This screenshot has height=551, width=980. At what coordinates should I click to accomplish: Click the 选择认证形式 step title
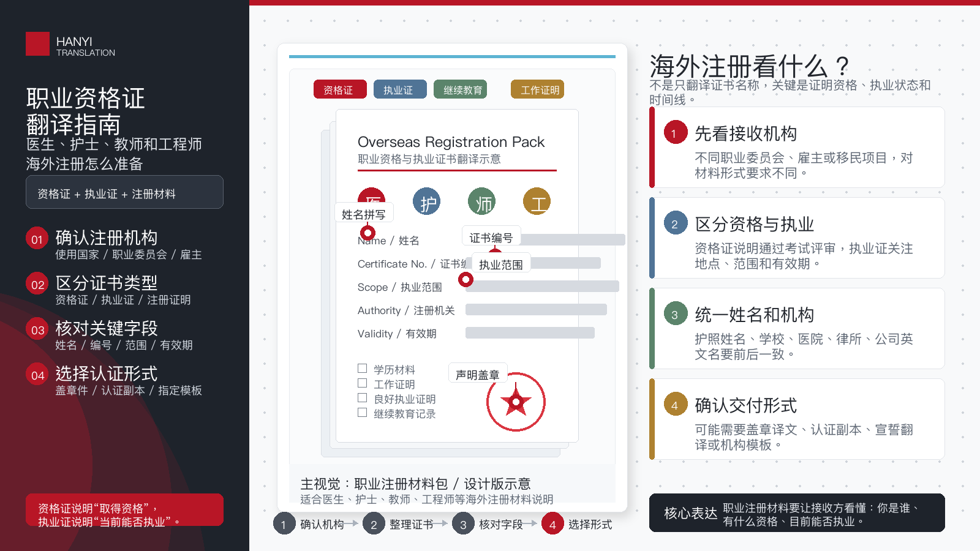tap(107, 373)
